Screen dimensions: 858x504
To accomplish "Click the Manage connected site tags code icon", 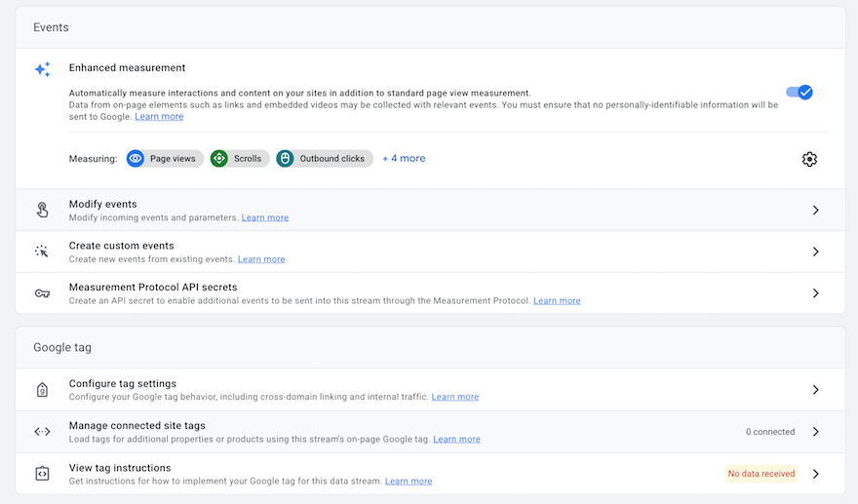I will (42, 432).
